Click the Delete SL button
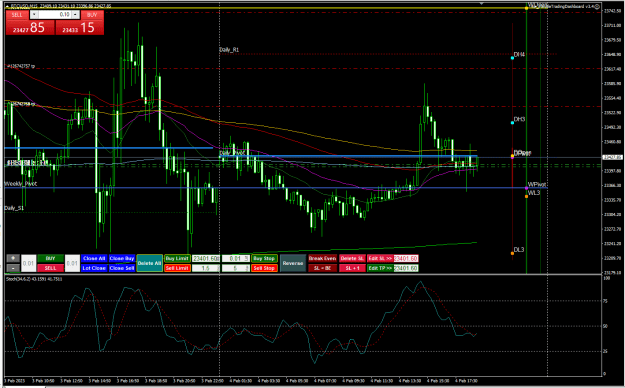Image resolution: width=625 pixels, height=388 pixels. 352,258
